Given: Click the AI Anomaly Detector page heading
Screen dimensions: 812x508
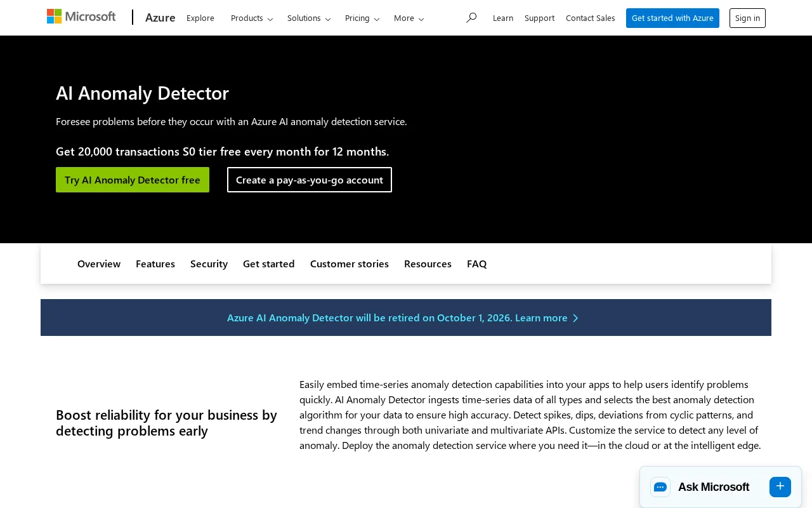Looking at the screenshot, I should pos(142,93).
